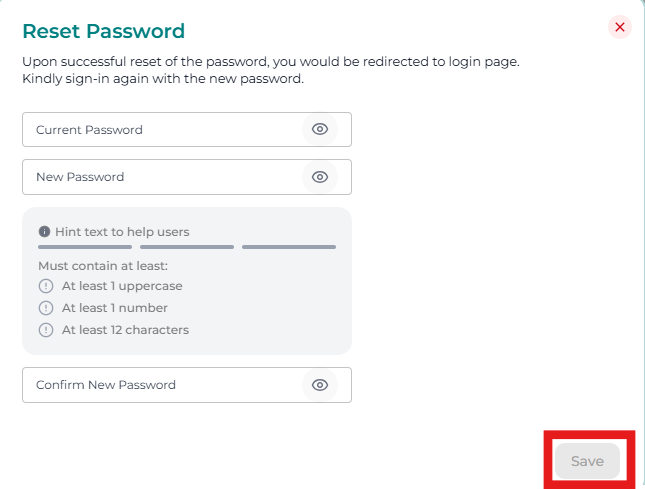Viewport: 645px width, 489px height.
Task: Select the Confirm New Password field
Action: coord(160,385)
